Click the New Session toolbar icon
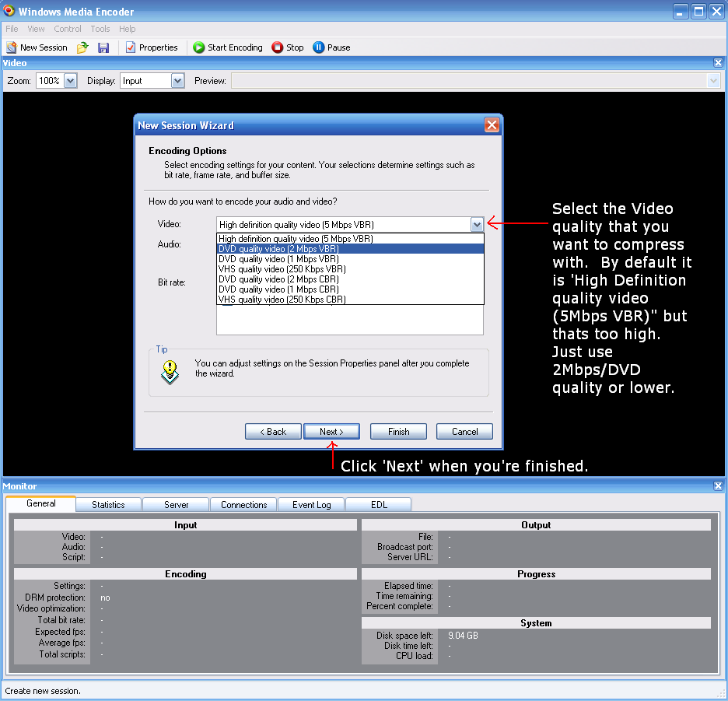The width and height of the screenshot is (728, 701). pos(12,47)
